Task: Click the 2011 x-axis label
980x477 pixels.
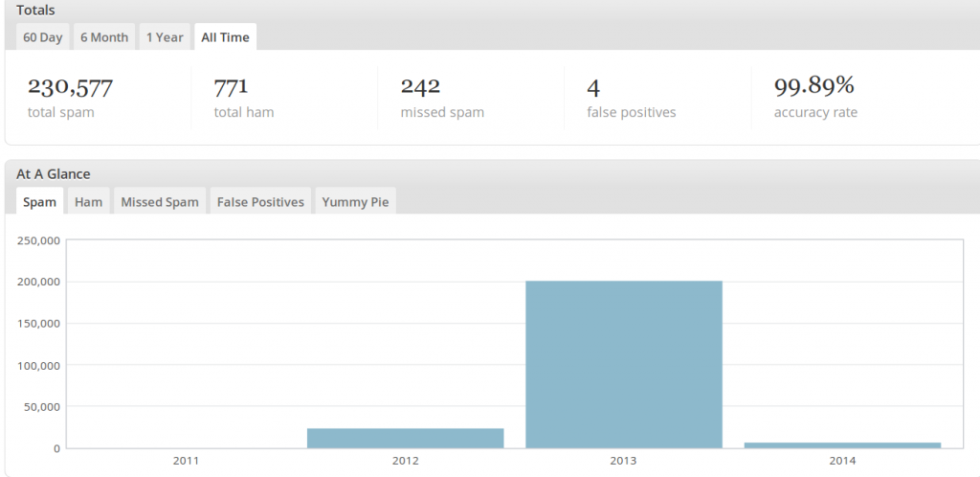Action: point(187,462)
